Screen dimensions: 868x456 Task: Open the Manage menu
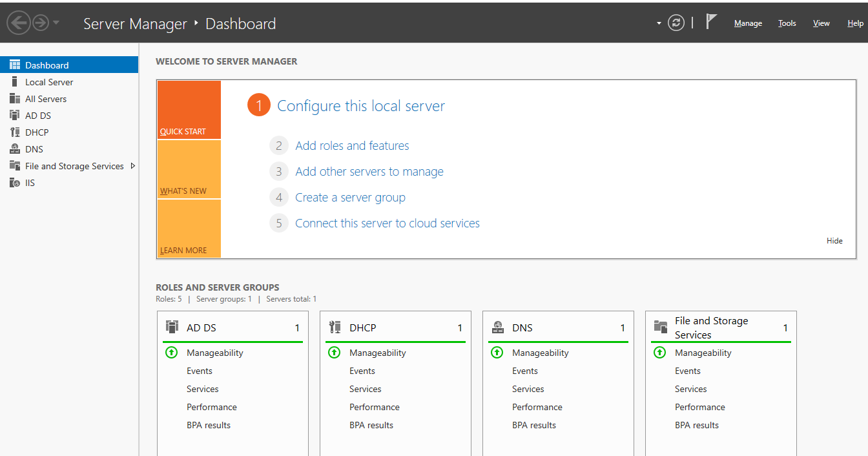748,23
